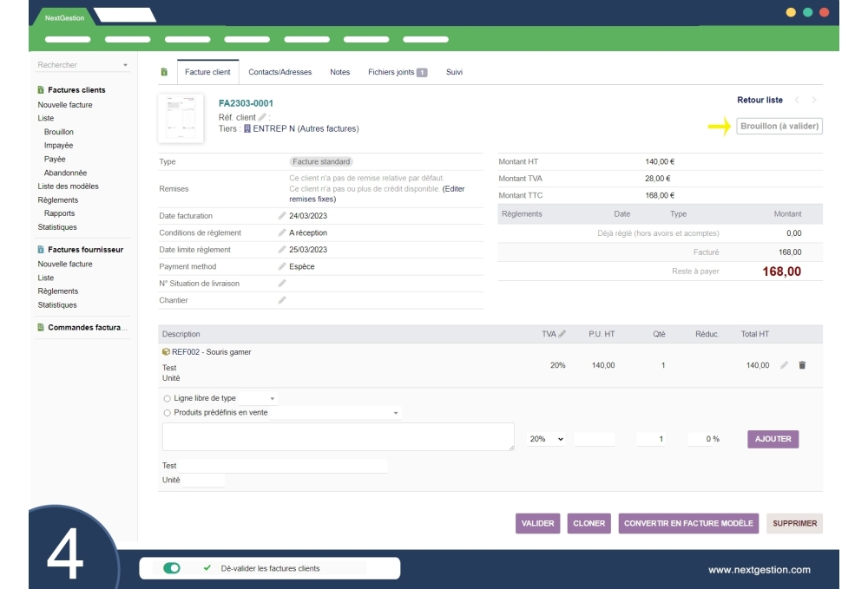Open the Produits prédéfinis en vente dropdown
Image resolution: width=868 pixels, height=589 pixels.
(398, 413)
